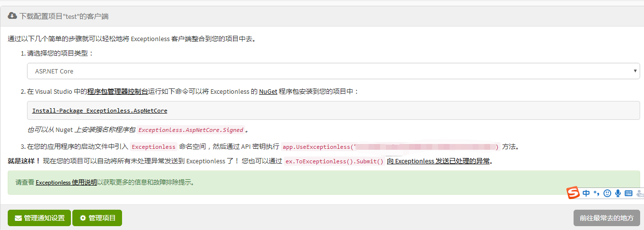Click the 管理项目 button
644x230 pixels.
click(x=97, y=218)
